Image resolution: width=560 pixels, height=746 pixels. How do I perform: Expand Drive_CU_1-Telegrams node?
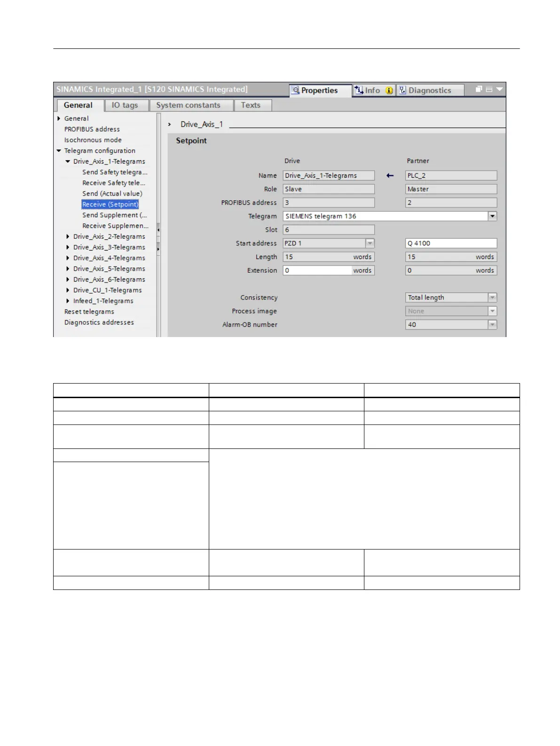point(68,291)
